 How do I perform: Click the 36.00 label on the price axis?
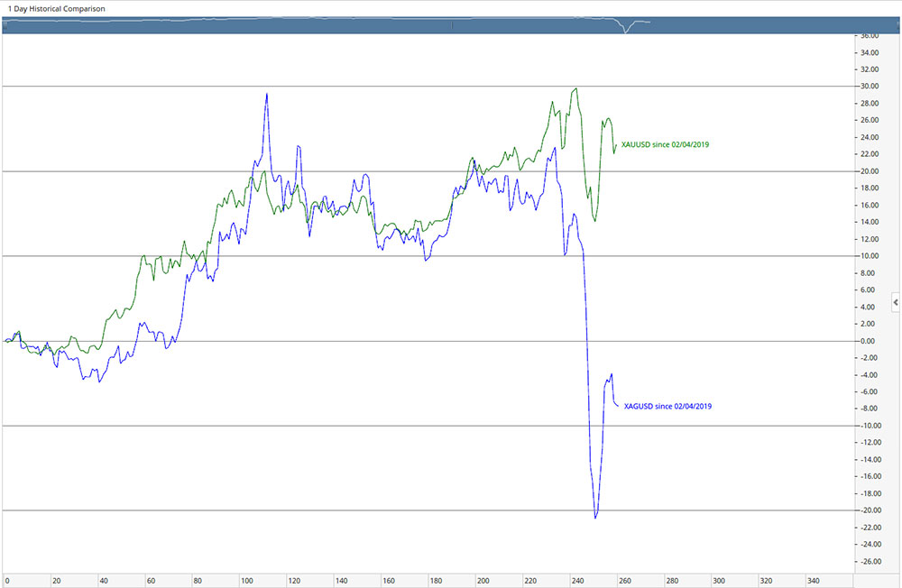867,36
